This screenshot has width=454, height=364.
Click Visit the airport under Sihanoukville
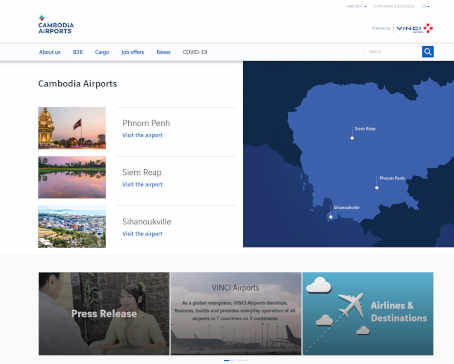pyautogui.click(x=142, y=234)
